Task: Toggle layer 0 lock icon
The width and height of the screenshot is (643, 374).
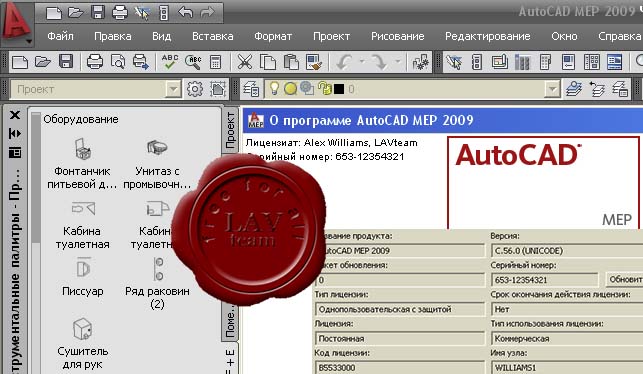Action: pos(324,89)
